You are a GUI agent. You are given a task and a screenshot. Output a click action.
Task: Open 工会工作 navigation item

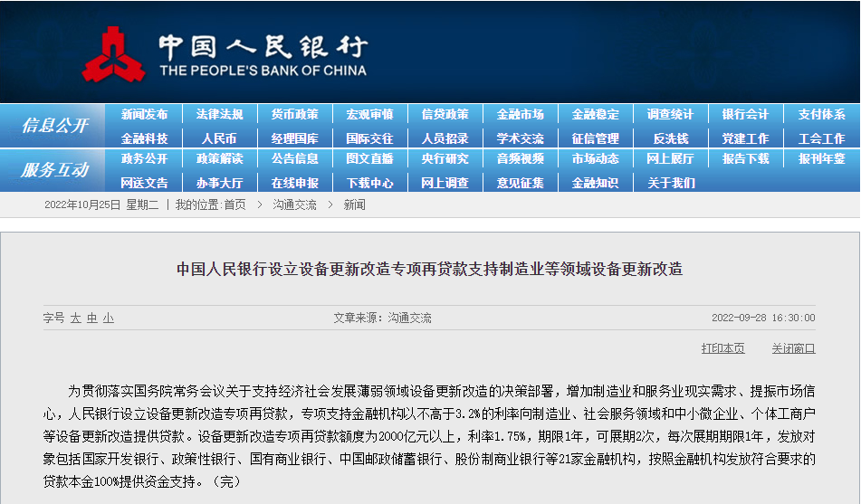click(x=821, y=138)
